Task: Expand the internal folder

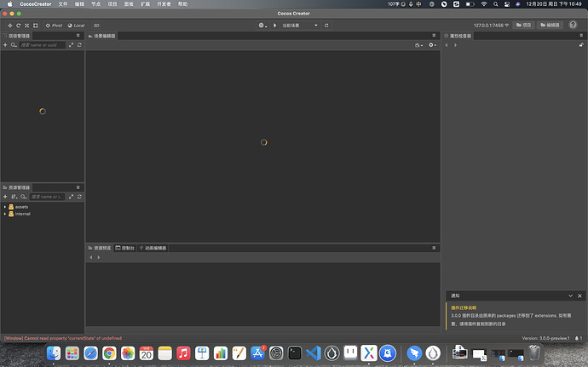Action: pos(5,214)
